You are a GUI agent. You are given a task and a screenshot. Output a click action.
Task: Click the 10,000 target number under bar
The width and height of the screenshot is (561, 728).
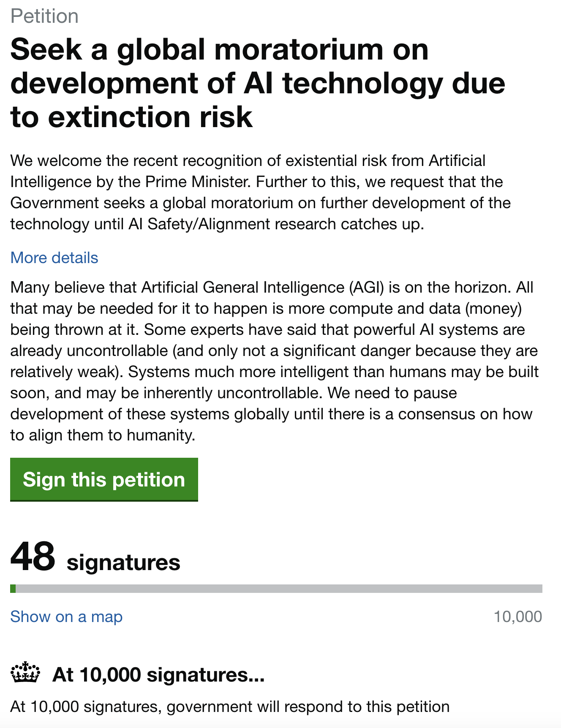click(517, 617)
